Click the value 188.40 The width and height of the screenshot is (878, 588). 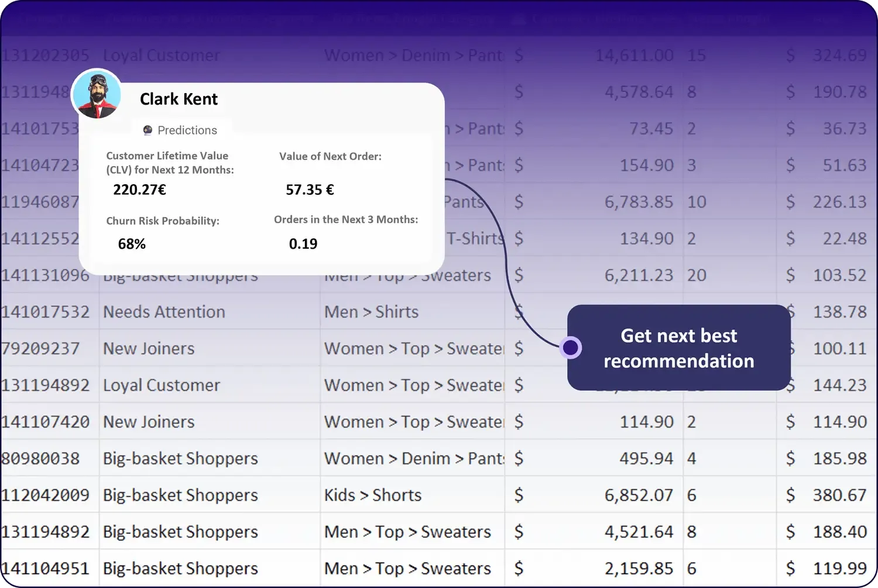(840, 532)
